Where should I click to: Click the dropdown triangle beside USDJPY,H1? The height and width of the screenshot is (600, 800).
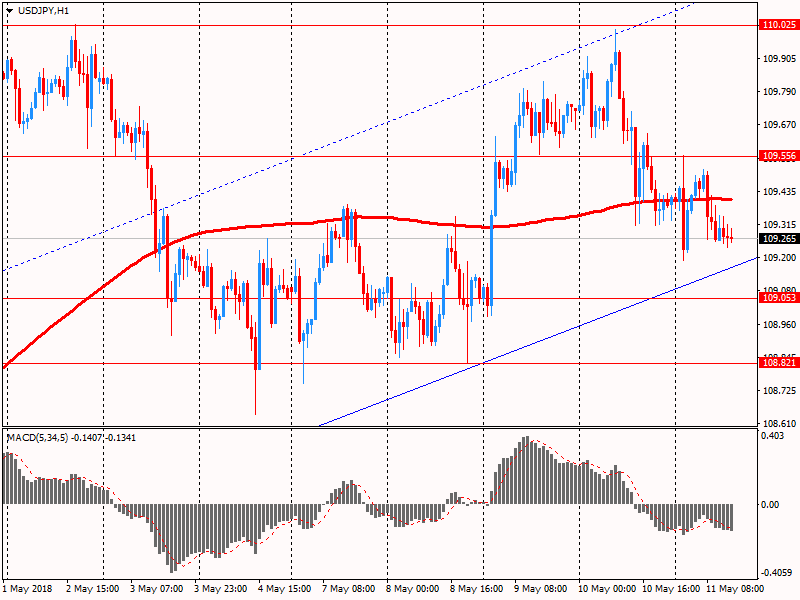coord(10,11)
